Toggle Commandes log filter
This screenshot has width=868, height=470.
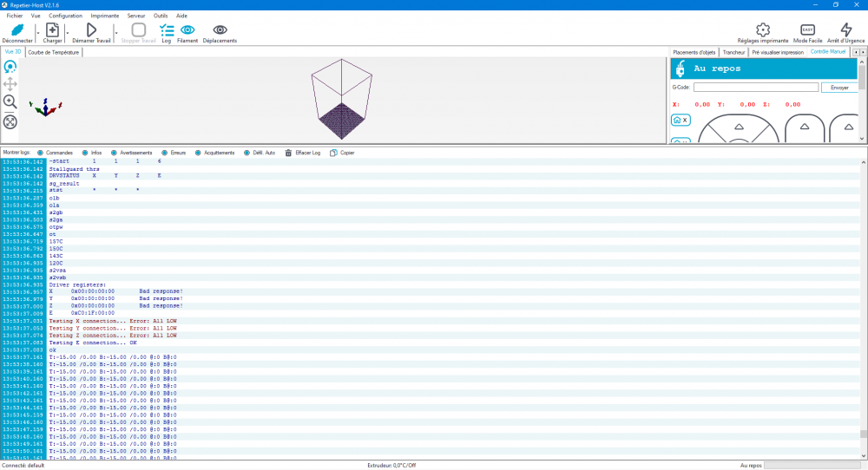click(x=55, y=153)
